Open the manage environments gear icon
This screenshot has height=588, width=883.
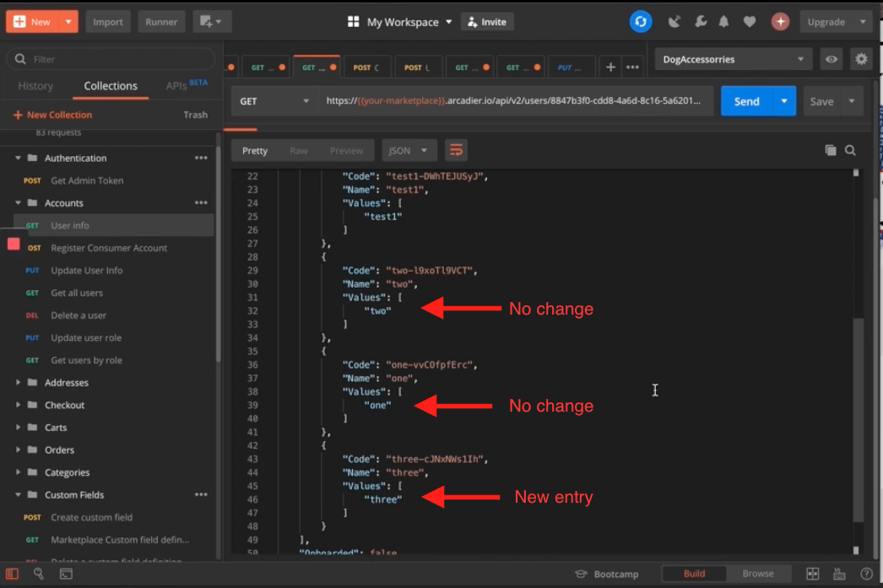click(861, 59)
